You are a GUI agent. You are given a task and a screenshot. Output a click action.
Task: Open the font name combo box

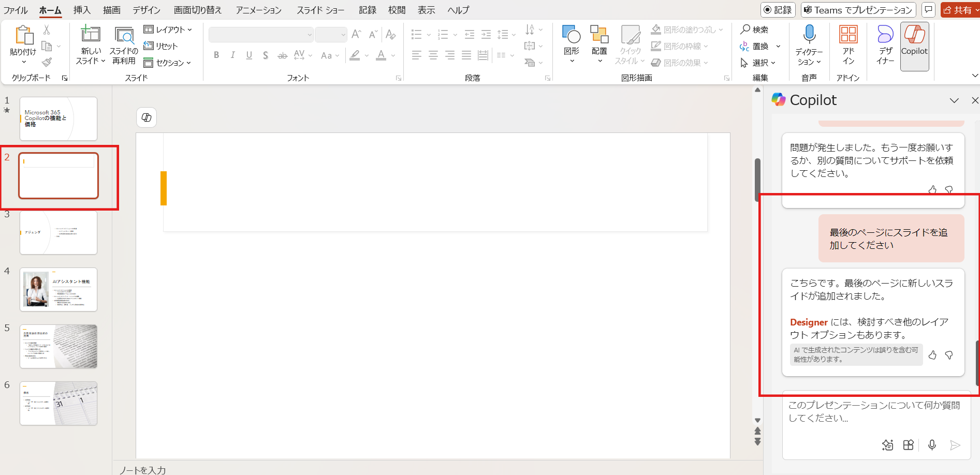tap(261, 35)
